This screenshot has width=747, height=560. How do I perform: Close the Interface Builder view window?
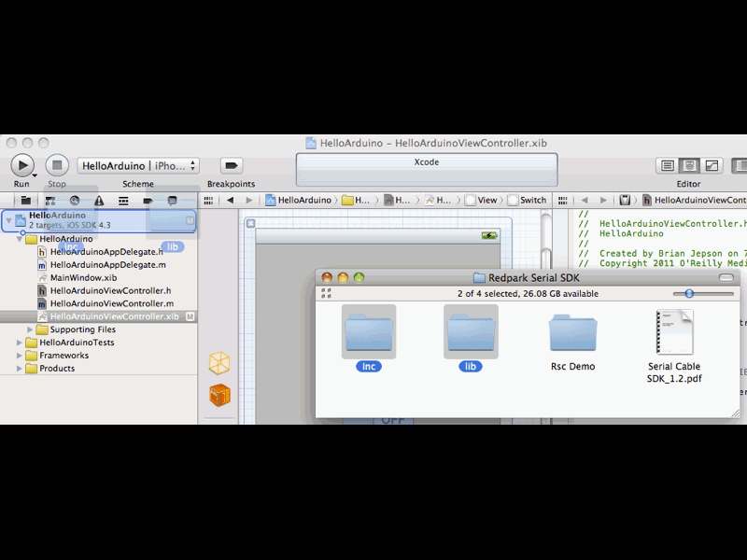coord(250,223)
